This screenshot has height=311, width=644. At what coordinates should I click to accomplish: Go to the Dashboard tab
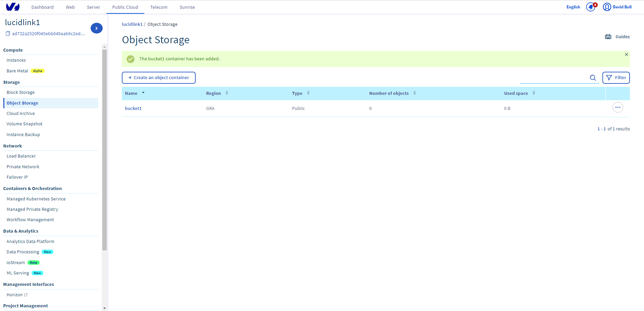(43, 7)
